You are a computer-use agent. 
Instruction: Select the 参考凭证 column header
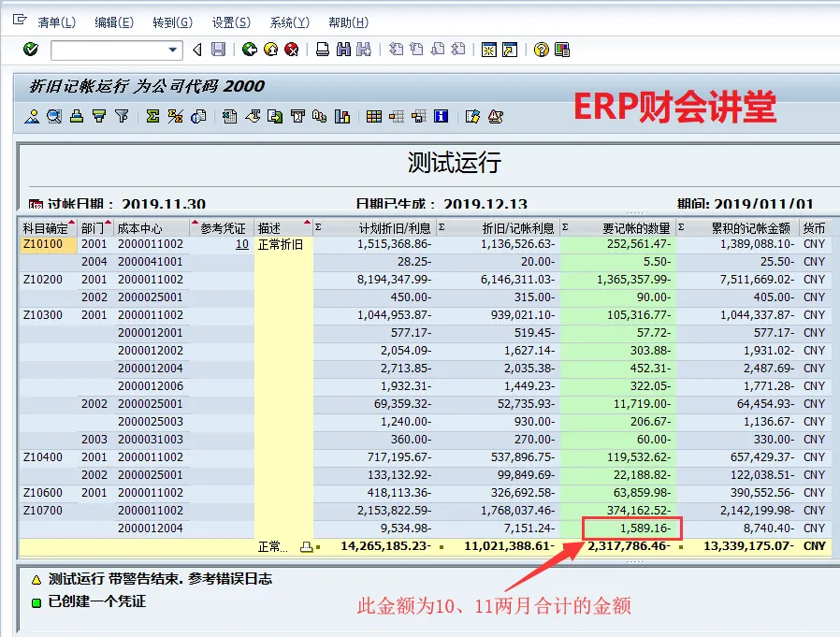(x=222, y=228)
